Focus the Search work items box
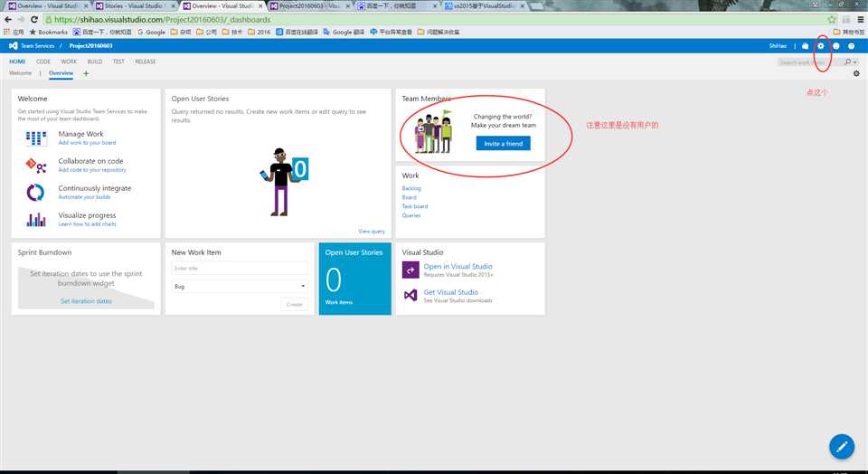Screen dimensions: 868x474 click(810, 62)
